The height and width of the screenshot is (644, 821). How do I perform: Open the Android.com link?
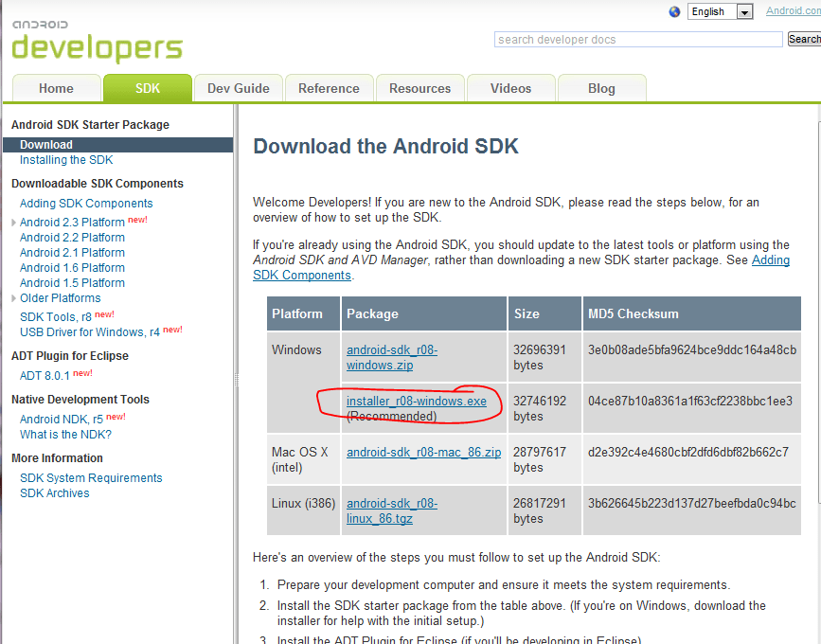point(794,10)
